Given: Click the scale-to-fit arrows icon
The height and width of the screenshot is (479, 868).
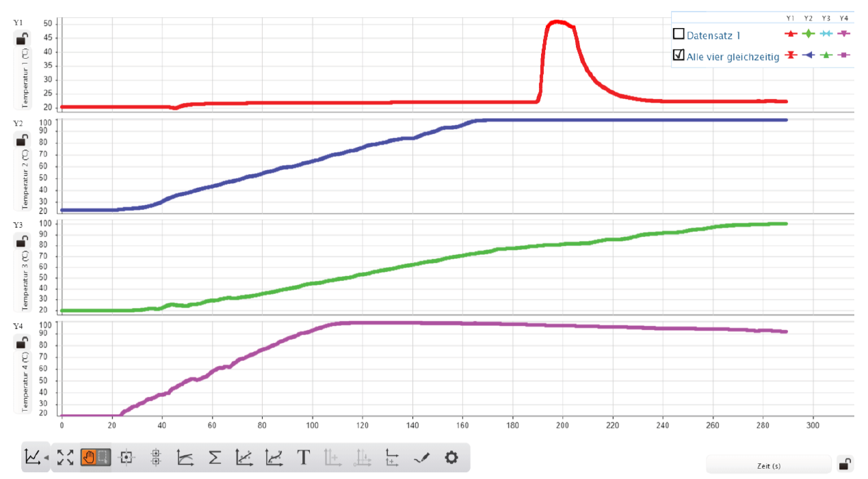Looking at the screenshot, I should pos(66,457).
